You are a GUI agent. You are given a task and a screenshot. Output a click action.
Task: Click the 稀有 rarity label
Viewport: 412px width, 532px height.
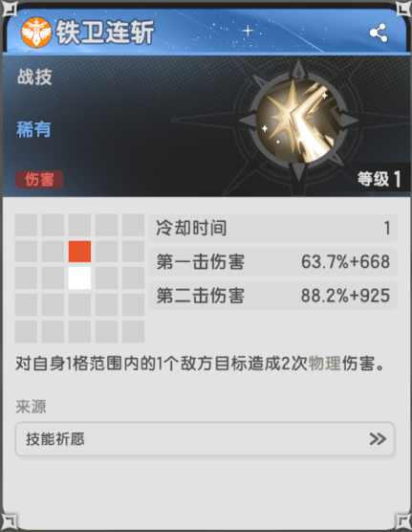tap(33, 129)
